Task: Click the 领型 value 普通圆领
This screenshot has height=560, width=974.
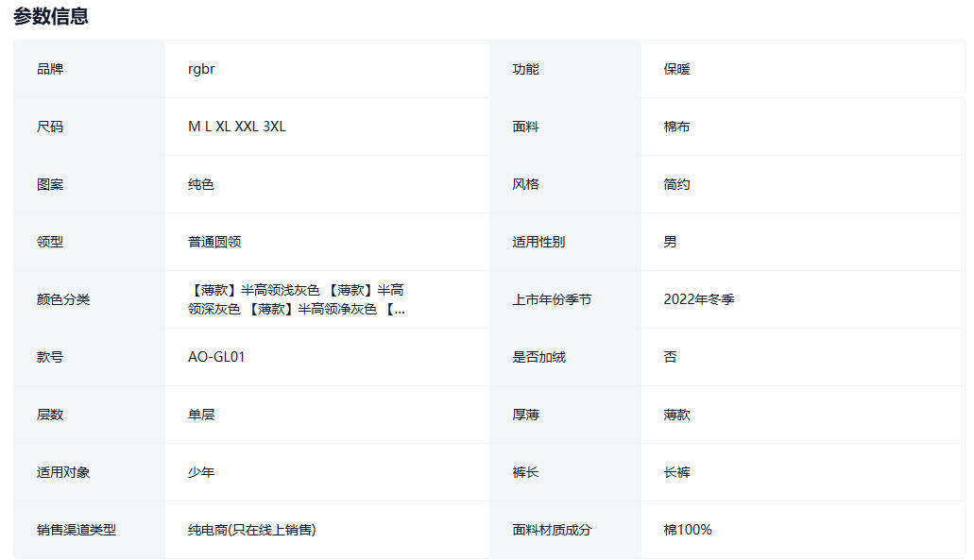Action: click(x=214, y=242)
